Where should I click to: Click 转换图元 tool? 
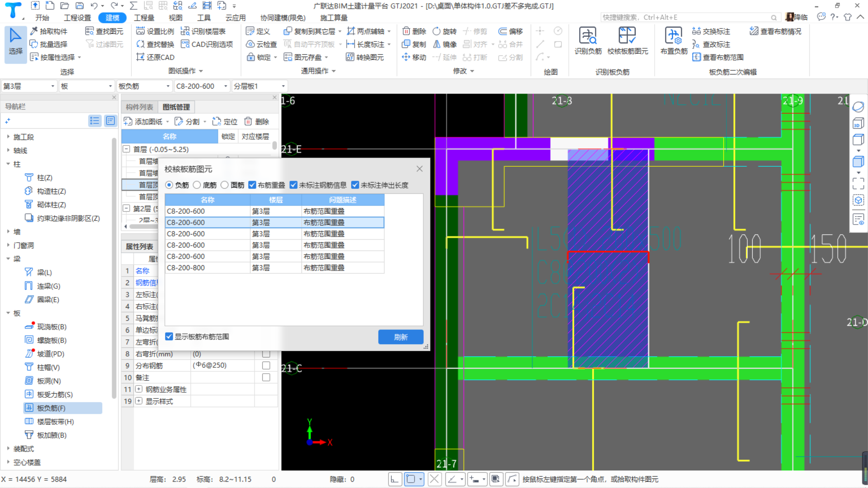click(364, 57)
